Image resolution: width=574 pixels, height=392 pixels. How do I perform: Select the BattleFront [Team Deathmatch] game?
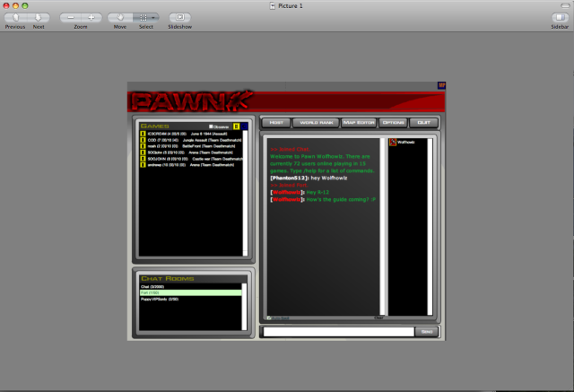(191, 146)
